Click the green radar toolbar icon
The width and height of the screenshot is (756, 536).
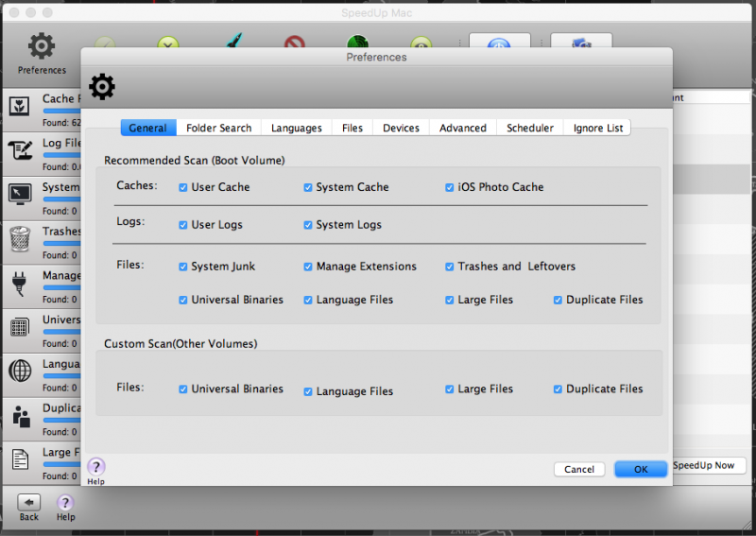[358, 41]
